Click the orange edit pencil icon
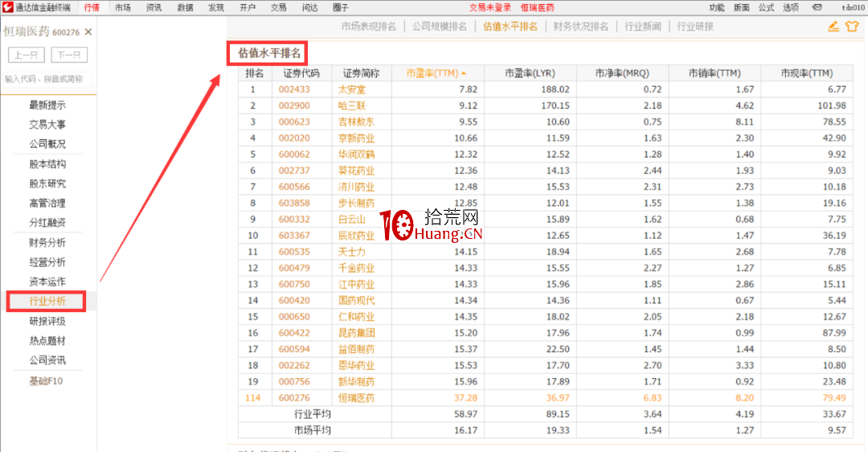The width and height of the screenshot is (868, 452). point(833,26)
